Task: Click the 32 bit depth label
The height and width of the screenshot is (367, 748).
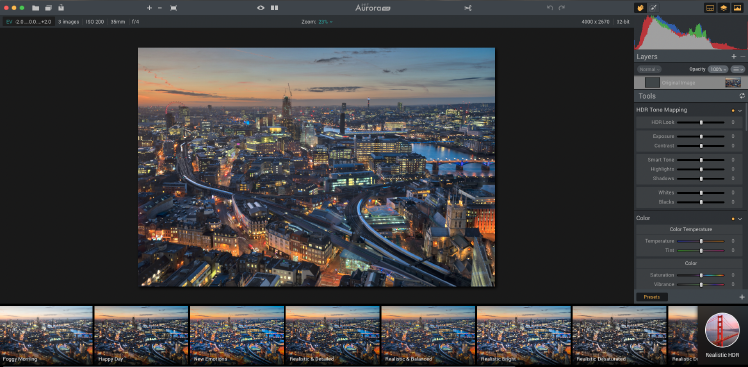Action: (623, 22)
